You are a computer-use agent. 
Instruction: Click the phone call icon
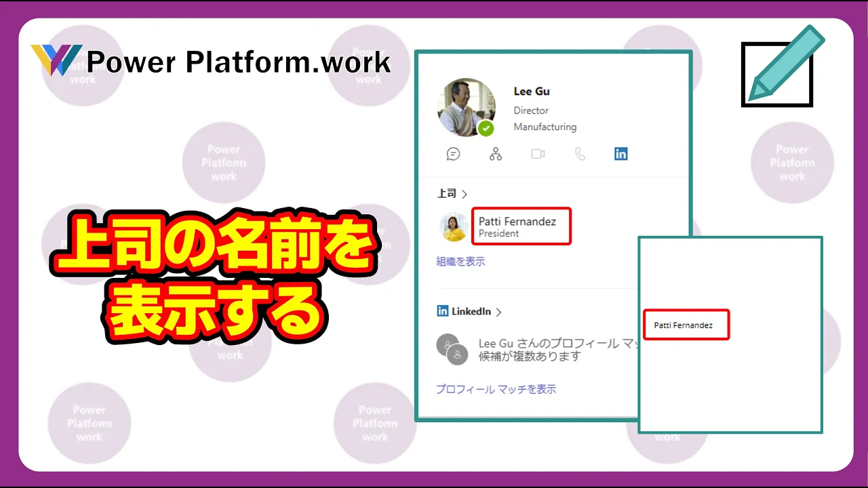580,154
